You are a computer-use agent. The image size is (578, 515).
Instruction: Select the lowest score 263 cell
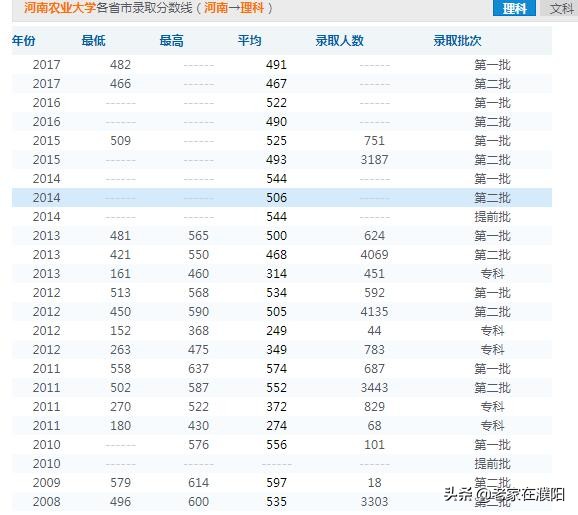tap(121, 349)
